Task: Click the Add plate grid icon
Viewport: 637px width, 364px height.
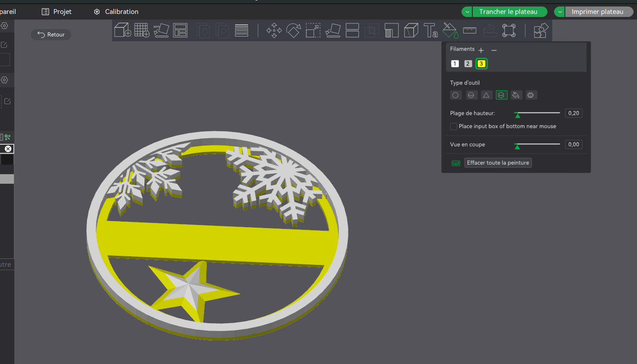Action: [142, 30]
